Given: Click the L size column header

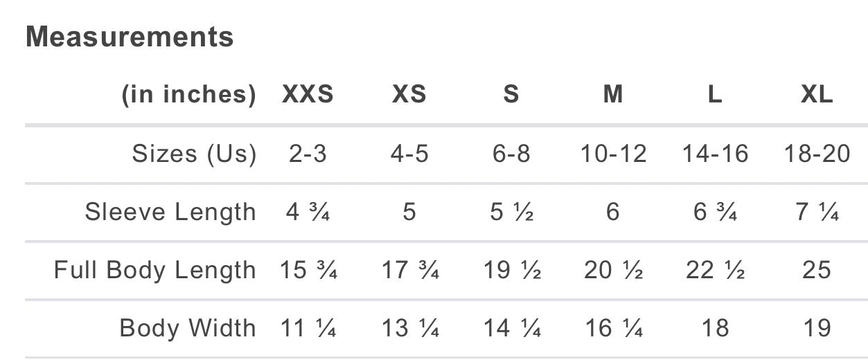Looking at the screenshot, I should point(715,94).
